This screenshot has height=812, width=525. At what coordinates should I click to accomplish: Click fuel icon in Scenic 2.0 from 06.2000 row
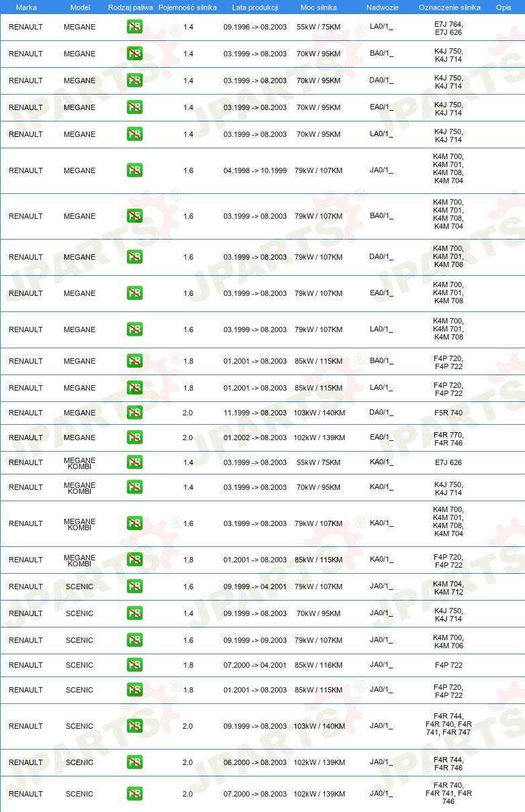coord(134,763)
